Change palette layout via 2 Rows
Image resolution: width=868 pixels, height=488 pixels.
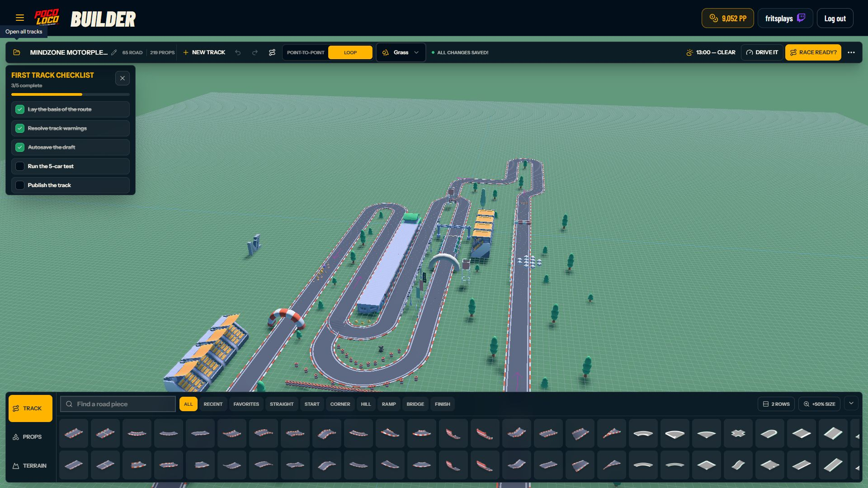point(776,404)
